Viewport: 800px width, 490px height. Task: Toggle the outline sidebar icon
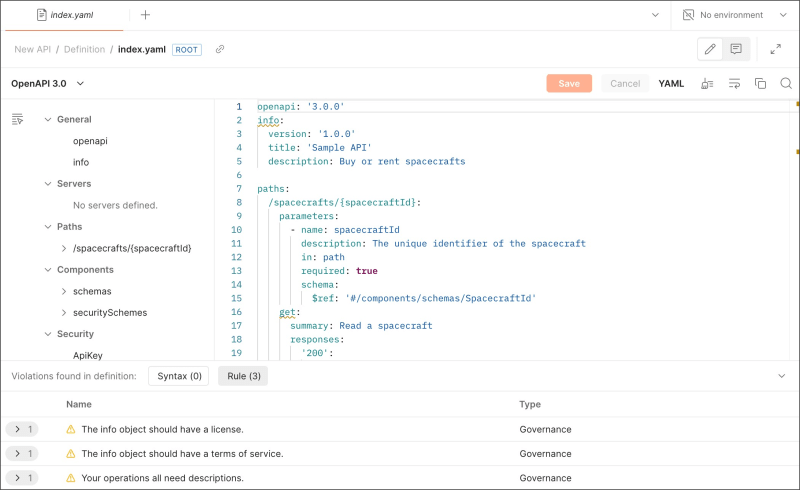coord(17,119)
